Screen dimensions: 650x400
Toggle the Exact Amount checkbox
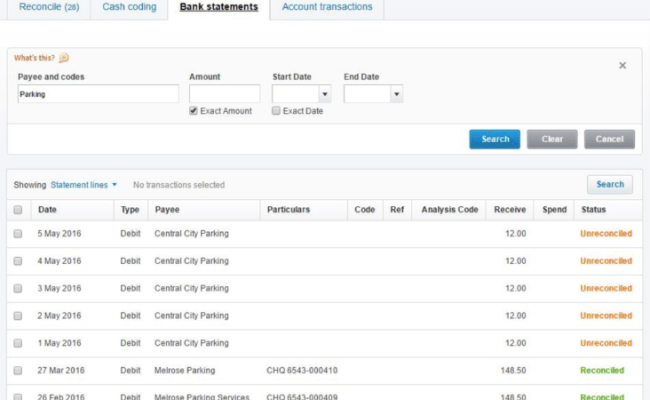[193, 111]
